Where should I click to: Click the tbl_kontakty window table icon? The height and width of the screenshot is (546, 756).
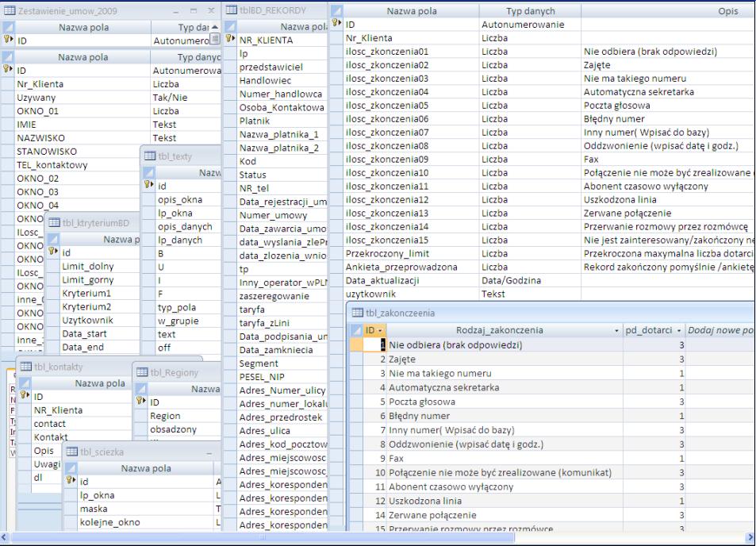(x=26, y=367)
